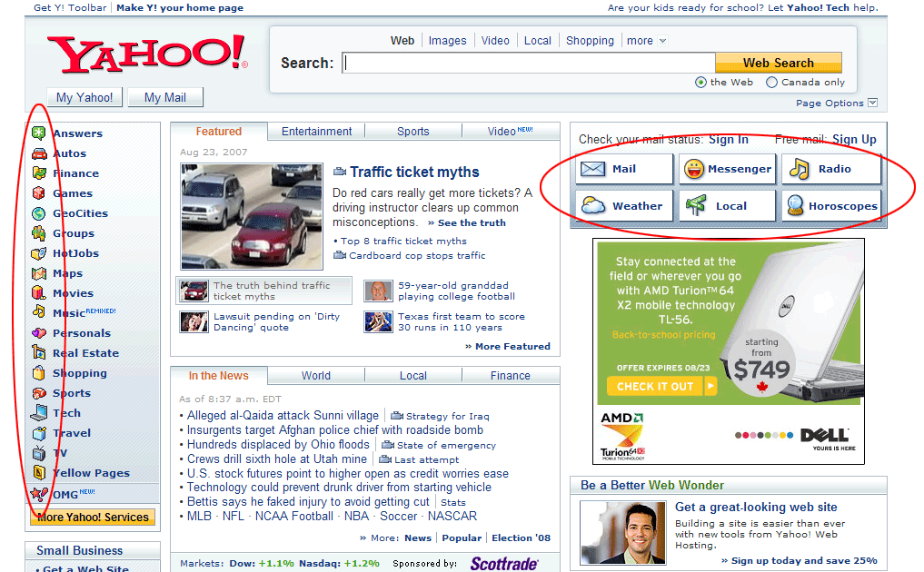The height and width of the screenshot is (572, 924).
Task: Select the "Canada only" radio button
Action: click(771, 83)
